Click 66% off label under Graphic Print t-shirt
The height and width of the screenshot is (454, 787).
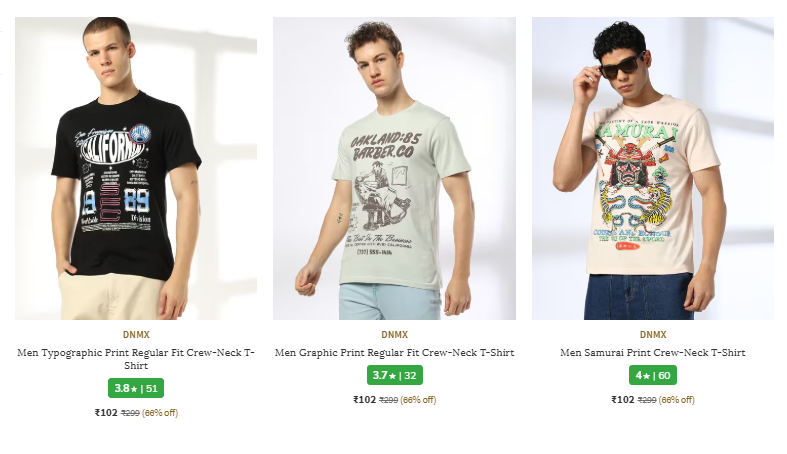(418, 400)
